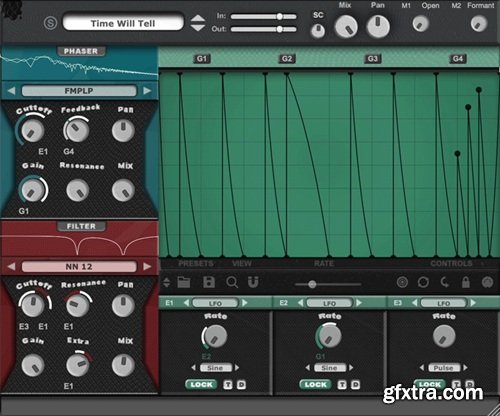Screen dimensions: 500x416
Task: Click the rightmost round icon under CONTROLS
Action: (x=487, y=283)
